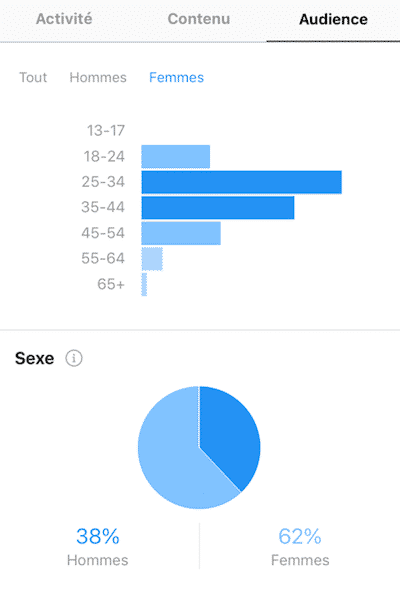This screenshot has height=593, width=400.
Task: Tap the 55-64 age bar
Action: [152, 259]
